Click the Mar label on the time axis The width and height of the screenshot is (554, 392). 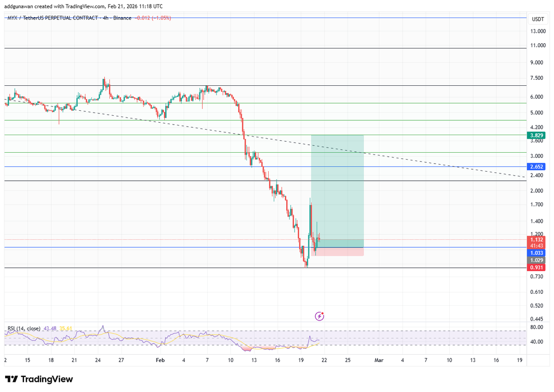tap(379, 360)
